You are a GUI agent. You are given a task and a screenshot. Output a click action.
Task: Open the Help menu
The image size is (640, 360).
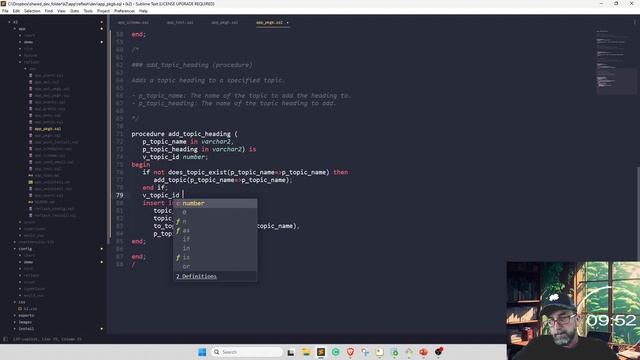click(143, 11)
